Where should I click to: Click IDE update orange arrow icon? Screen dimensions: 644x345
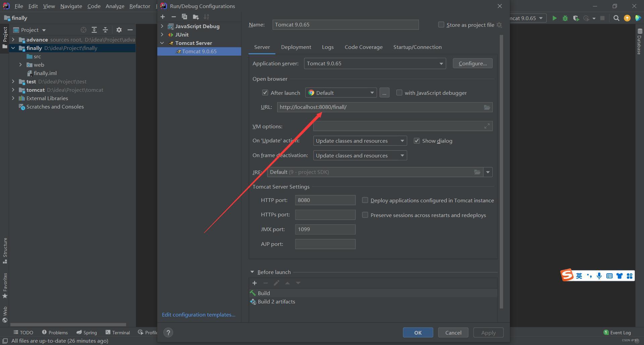627,18
